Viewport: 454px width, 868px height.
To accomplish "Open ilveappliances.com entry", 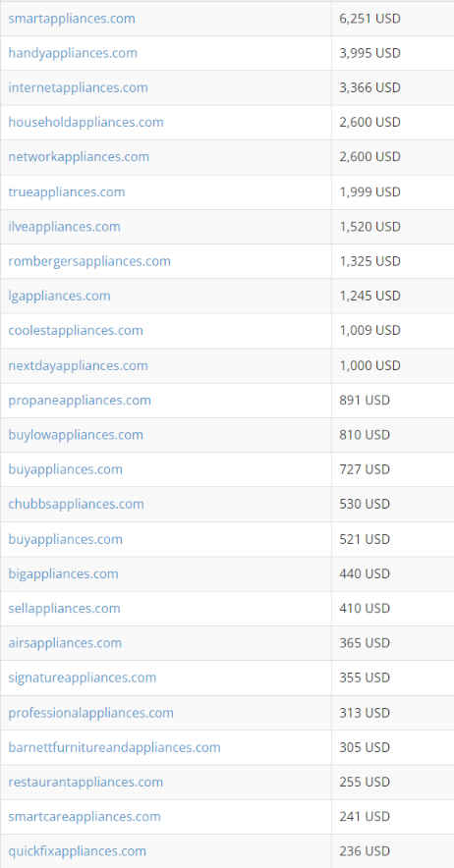I will (64, 227).
